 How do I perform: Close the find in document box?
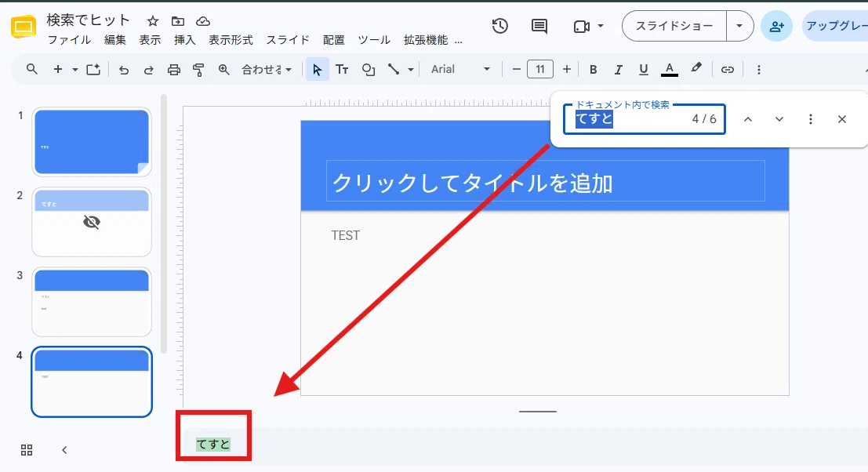click(x=842, y=119)
